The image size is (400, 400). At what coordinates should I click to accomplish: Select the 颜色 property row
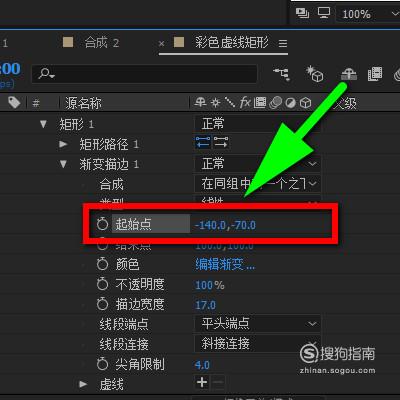click(x=127, y=264)
